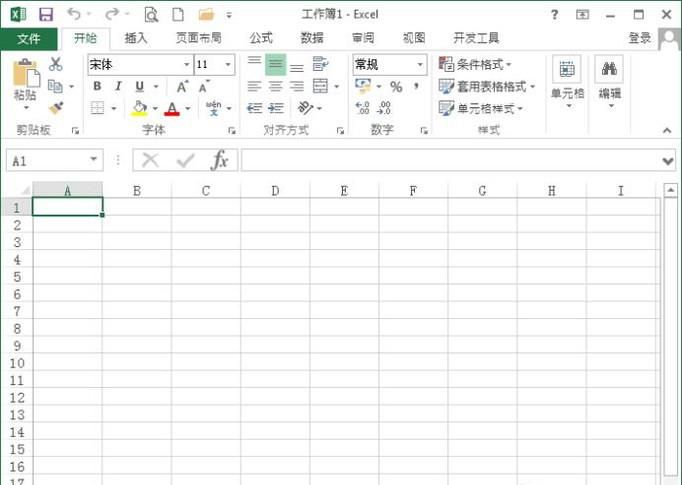Apply comma style number format
Viewport: 682px width, 485px height.
(416, 86)
